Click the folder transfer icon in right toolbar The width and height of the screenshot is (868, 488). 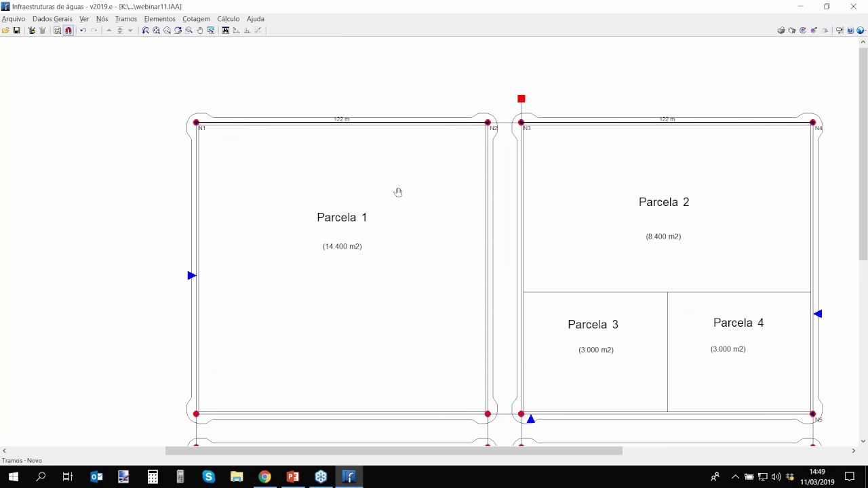click(x=840, y=30)
